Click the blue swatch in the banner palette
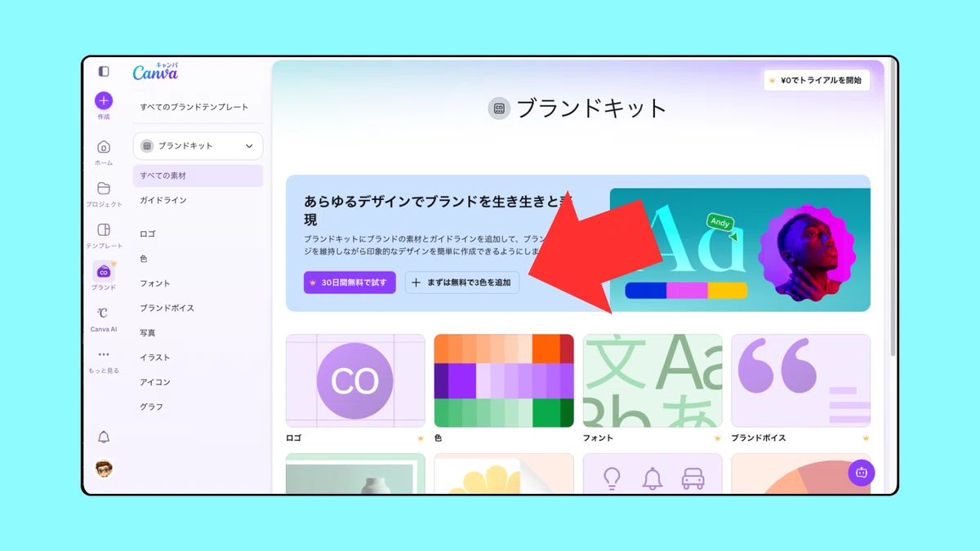 [x=645, y=291]
